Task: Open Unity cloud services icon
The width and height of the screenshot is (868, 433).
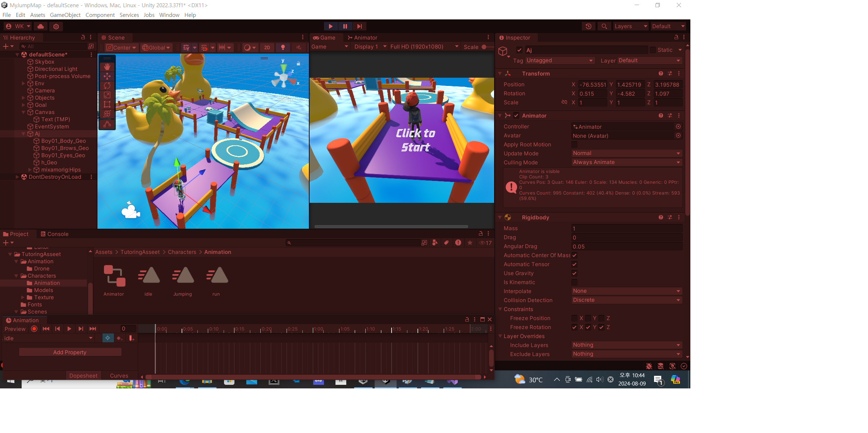Action: (x=41, y=26)
